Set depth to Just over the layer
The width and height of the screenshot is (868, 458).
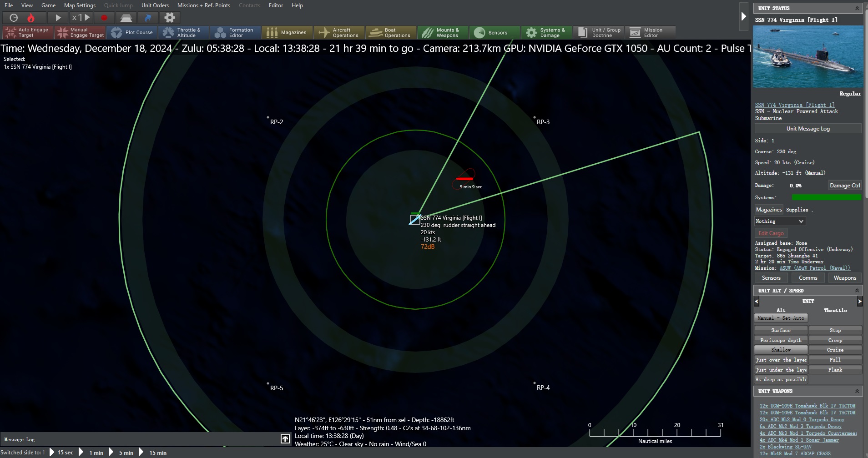tap(781, 360)
